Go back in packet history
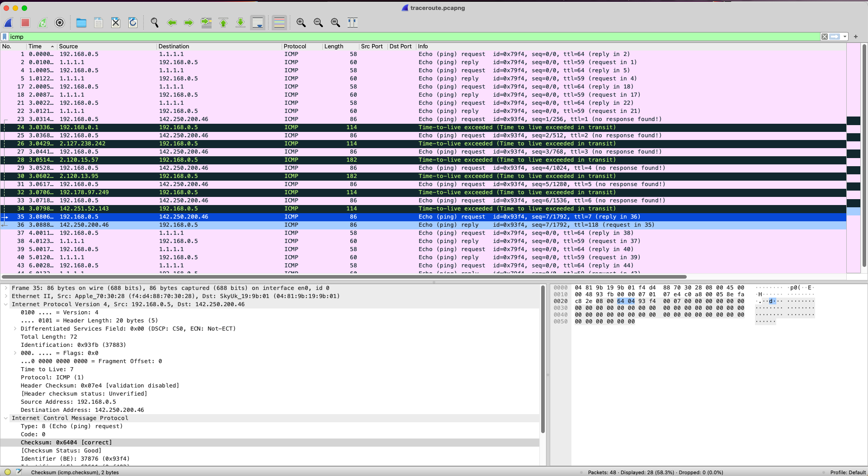Image resolution: width=868 pixels, height=476 pixels. click(x=172, y=23)
